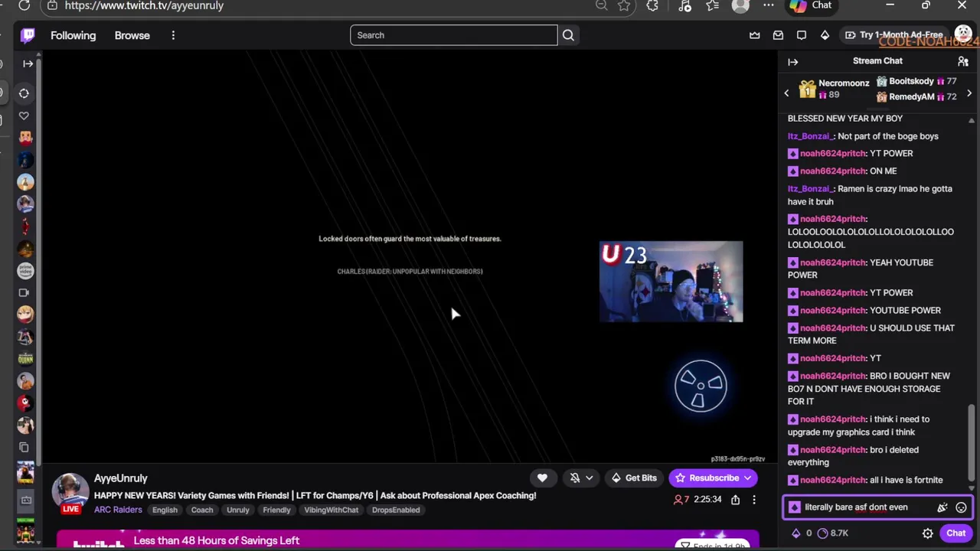Toggle the notification bell setting
Image resolution: width=980 pixels, height=551 pixels.
575,478
